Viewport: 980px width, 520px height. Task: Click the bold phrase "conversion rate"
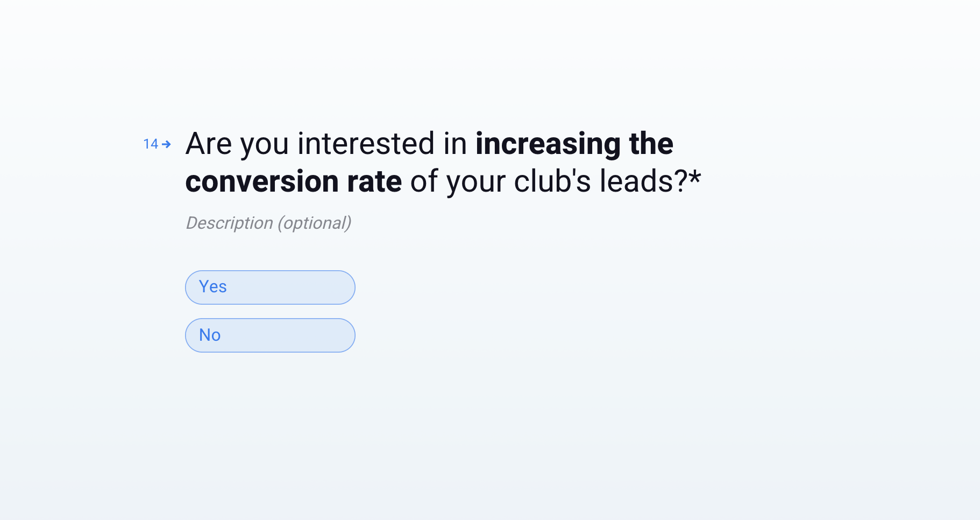(x=294, y=181)
